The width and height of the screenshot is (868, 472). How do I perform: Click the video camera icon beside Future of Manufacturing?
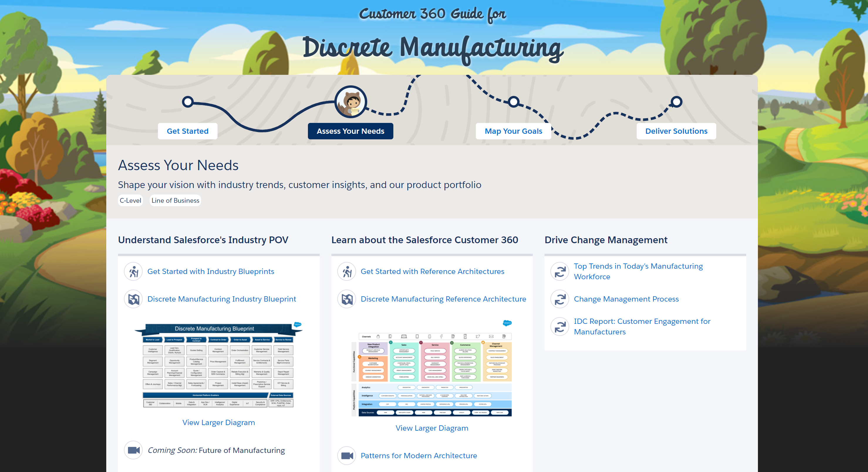point(134,450)
